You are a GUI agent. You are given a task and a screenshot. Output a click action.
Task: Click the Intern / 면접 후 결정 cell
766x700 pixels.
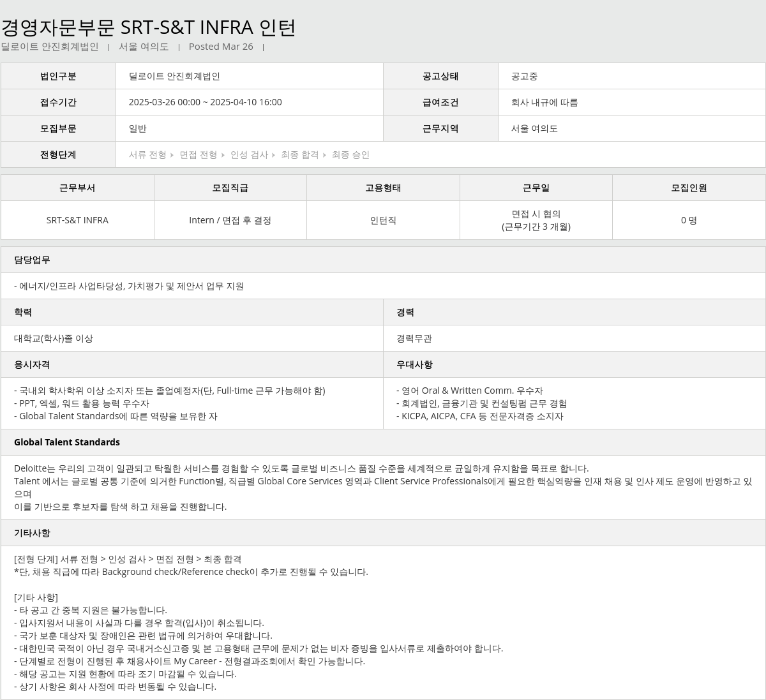tap(230, 220)
